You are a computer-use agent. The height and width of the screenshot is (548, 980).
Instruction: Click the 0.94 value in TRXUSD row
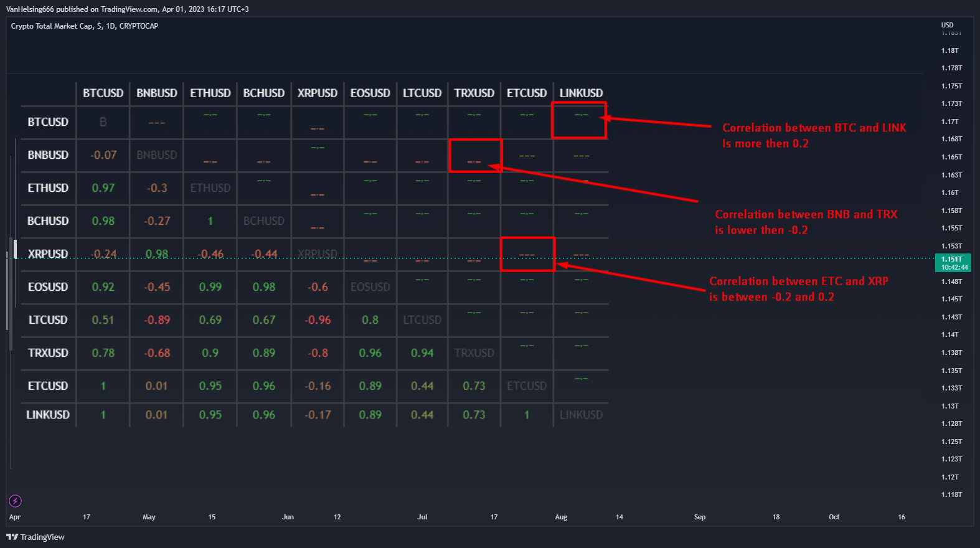422,353
